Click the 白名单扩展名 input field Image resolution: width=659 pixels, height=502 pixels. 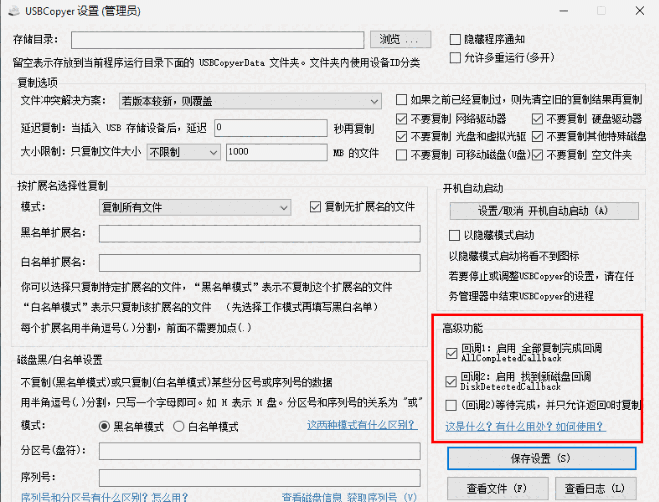point(260,263)
